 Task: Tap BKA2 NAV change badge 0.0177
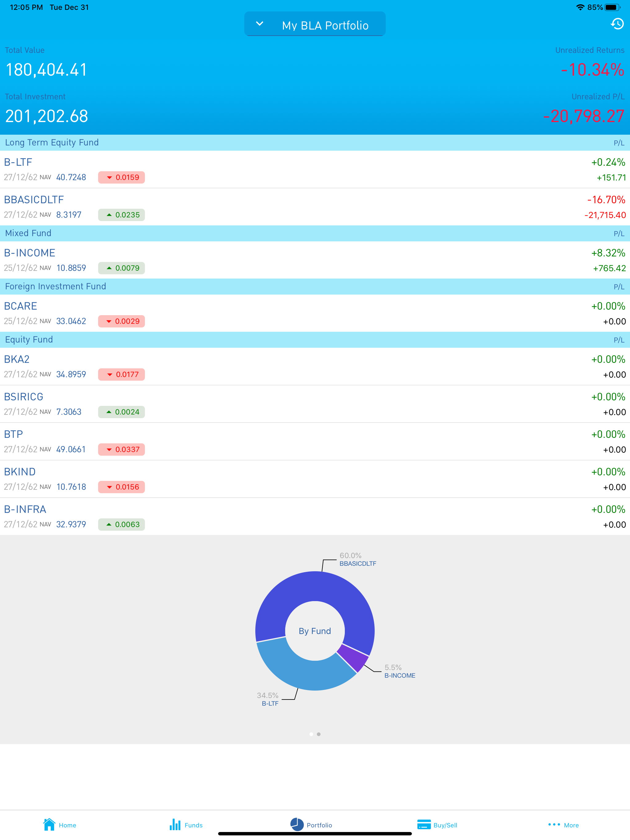click(121, 374)
